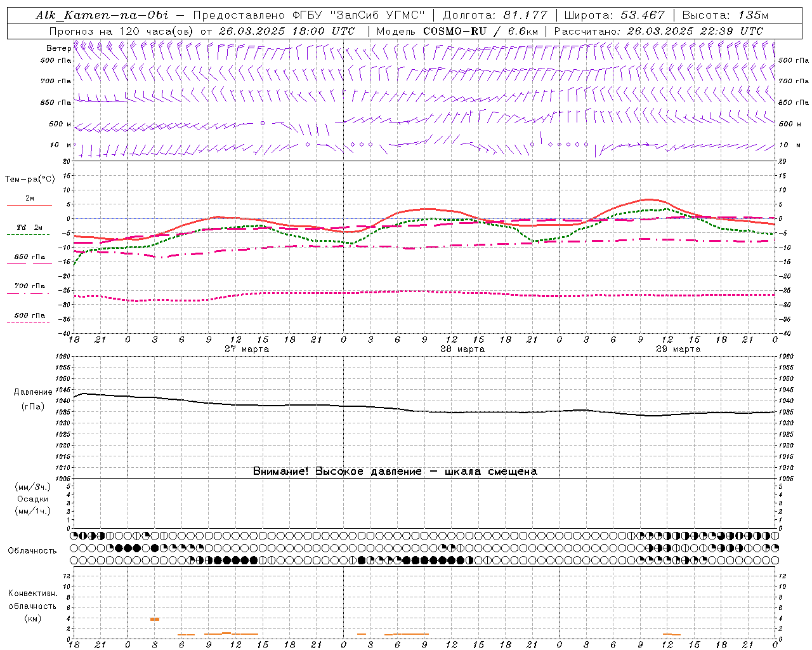
Task: Click the warning Внимание! Высокое давление — шкала смещена
Action: tap(395, 472)
